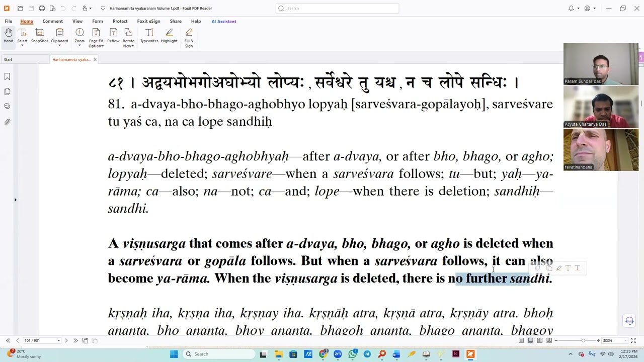The width and height of the screenshot is (644, 362).
Task: Expand the Select tool dropdown
Action: tap(22, 46)
